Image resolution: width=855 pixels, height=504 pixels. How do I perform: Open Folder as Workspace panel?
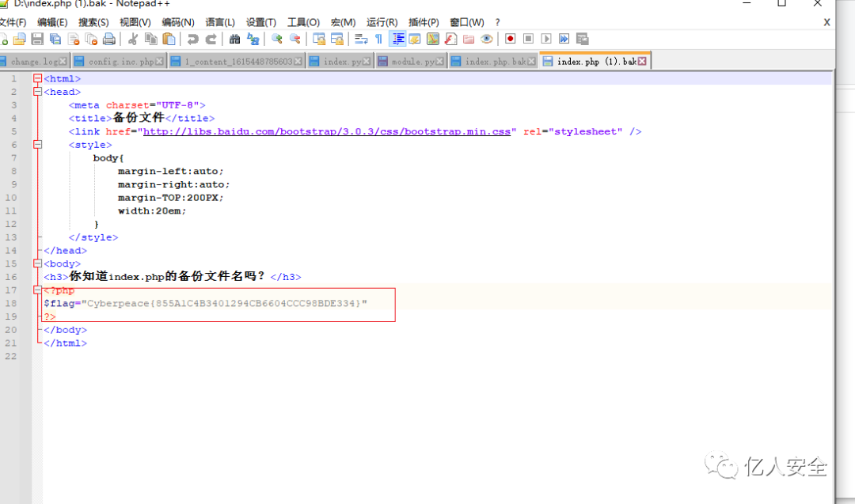(469, 39)
